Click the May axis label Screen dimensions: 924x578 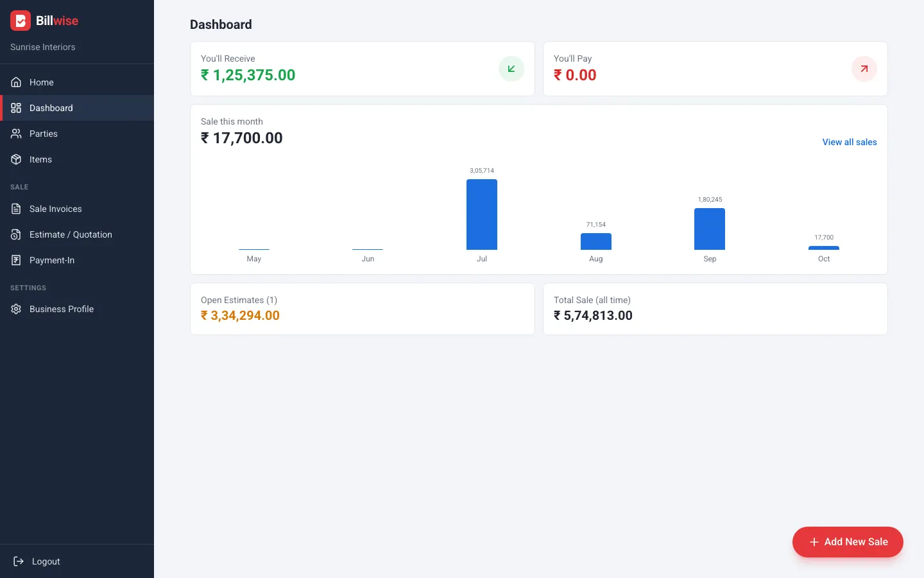254,259
